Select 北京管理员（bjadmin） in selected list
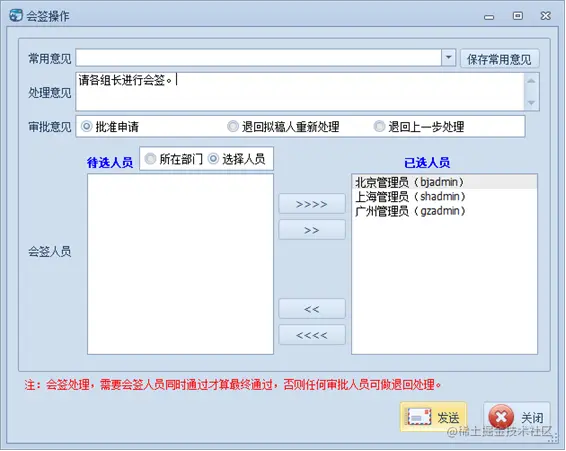This screenshot has width=566, height=451. pos(444,182)
